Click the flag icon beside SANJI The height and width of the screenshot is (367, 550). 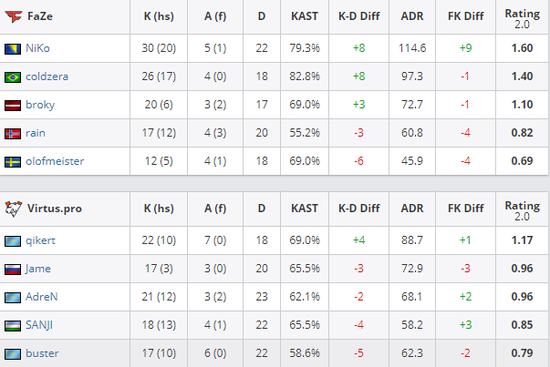(13, 326)
